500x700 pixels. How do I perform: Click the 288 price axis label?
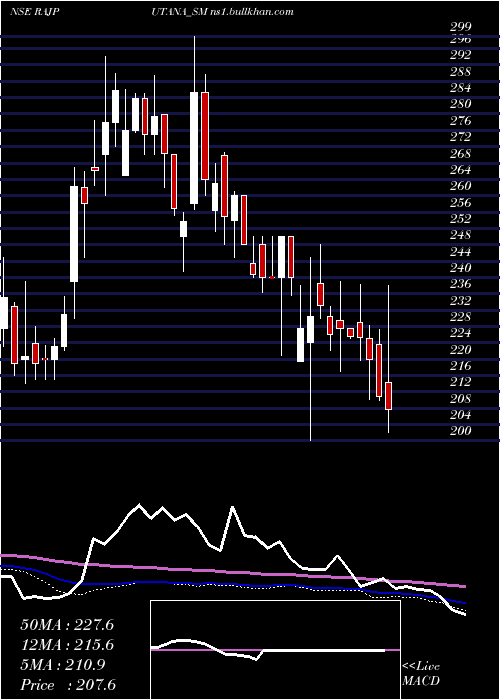461,71
